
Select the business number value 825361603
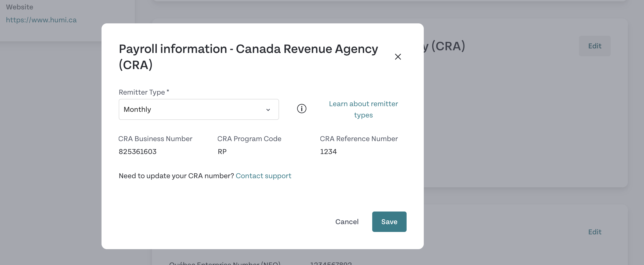pos(138,152)
